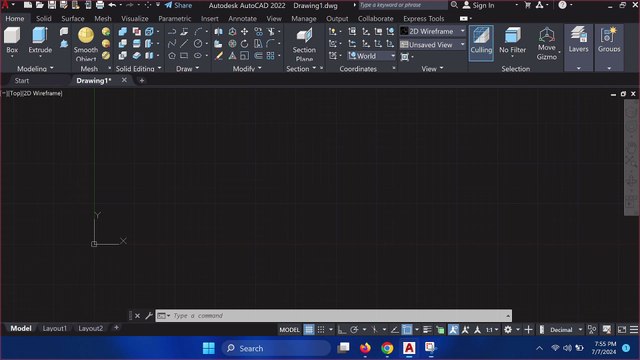The width and height of the screenshot is (640, 360).
Task: Click the Plot printer icon
Action: point(100,5)
